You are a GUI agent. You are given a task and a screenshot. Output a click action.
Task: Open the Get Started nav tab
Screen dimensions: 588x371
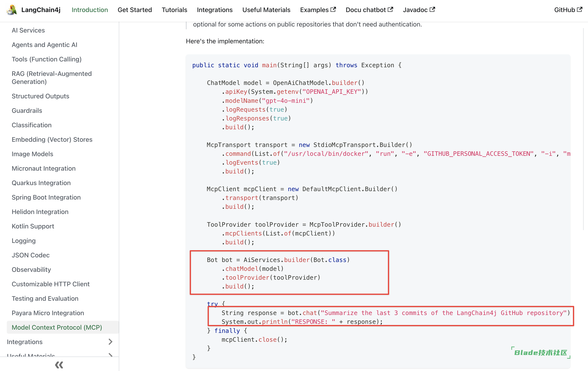point(135,10)
